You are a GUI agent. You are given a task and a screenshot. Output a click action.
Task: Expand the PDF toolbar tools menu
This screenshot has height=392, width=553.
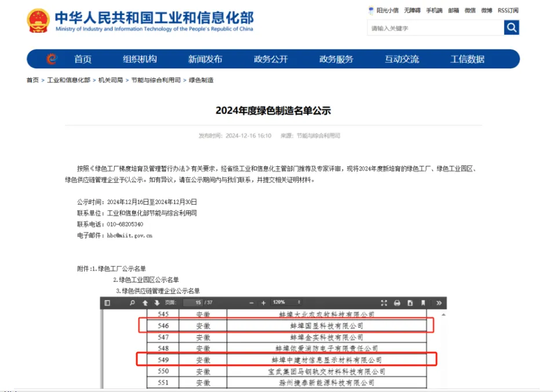tap(439, 303)
